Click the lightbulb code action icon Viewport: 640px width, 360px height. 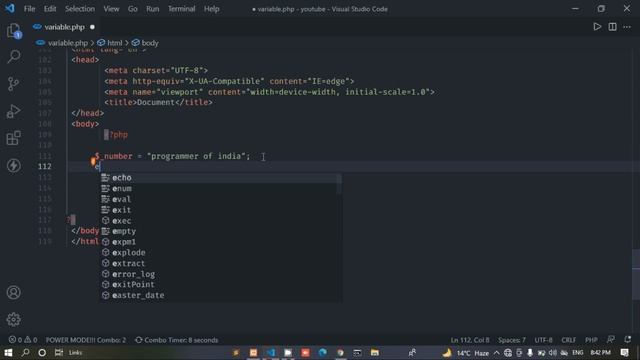pyautogui.click(x=93, y=161)
